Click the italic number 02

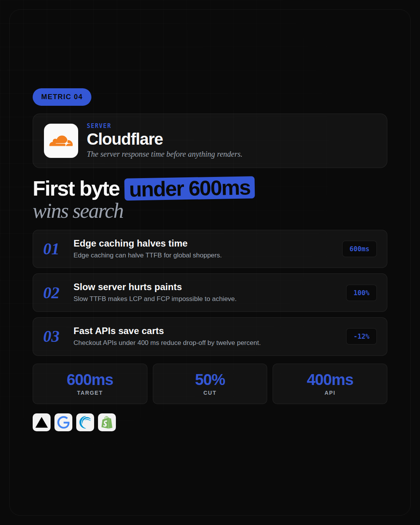point(51,293)
